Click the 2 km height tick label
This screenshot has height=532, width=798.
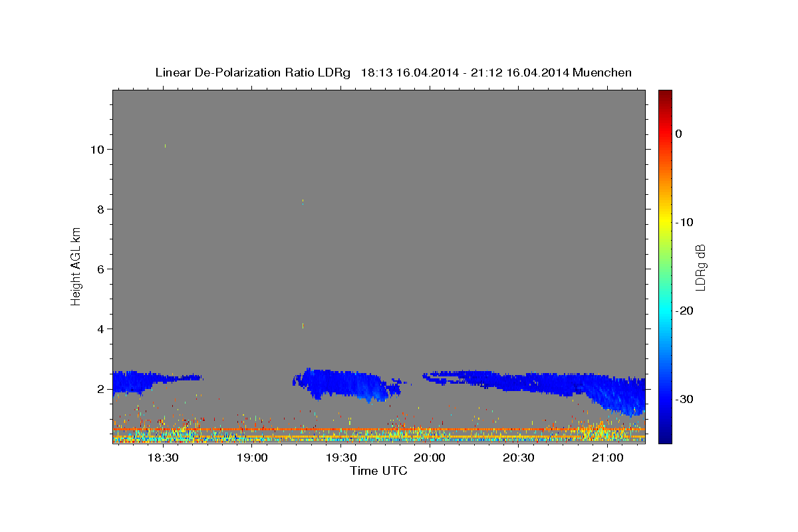point(100,389)
